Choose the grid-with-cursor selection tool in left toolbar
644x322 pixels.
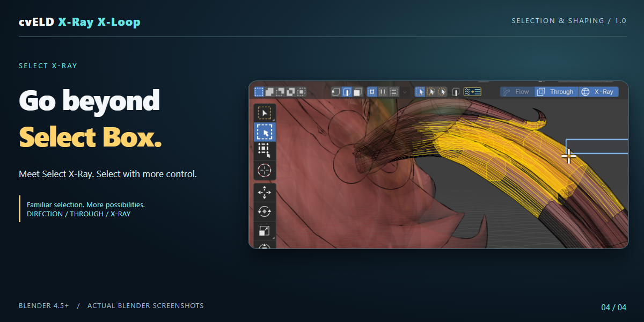[265, 151]
